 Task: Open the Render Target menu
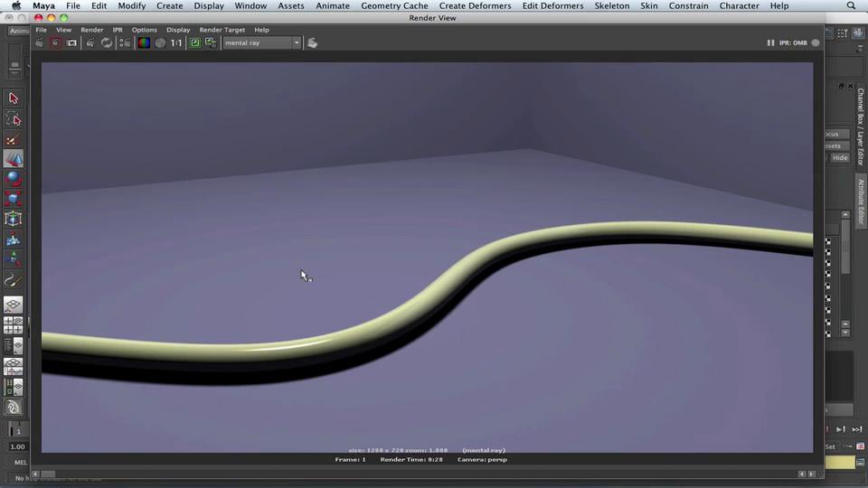(222, 30)
